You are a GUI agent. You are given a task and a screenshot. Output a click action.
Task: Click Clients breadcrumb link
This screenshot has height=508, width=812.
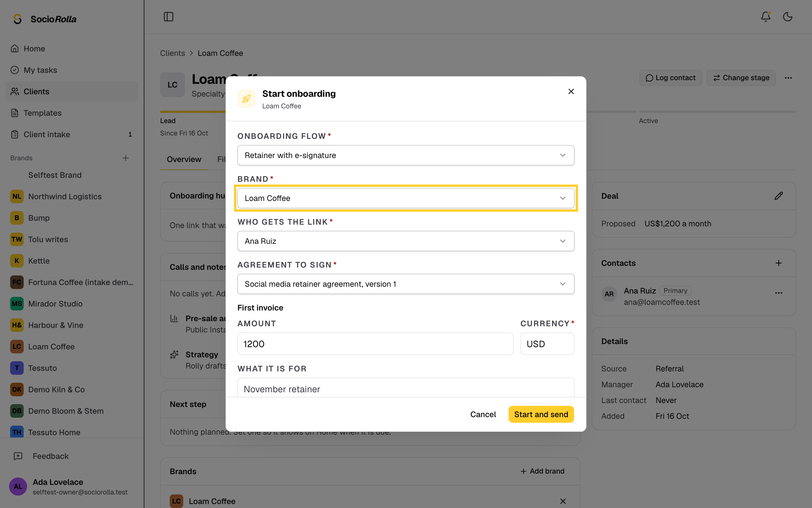click(x=173, y=53)
